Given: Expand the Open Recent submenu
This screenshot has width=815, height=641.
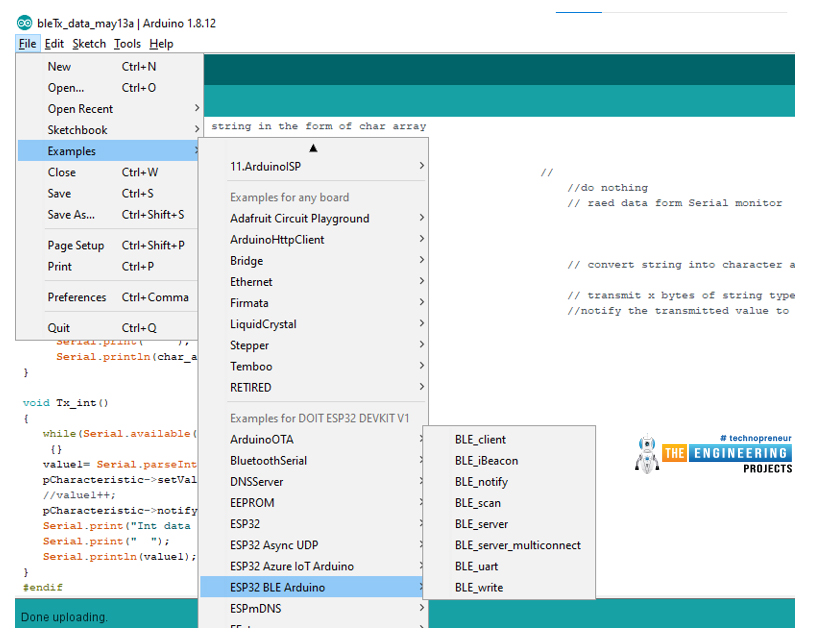Looking at the screenshot, I should [108, 109].
